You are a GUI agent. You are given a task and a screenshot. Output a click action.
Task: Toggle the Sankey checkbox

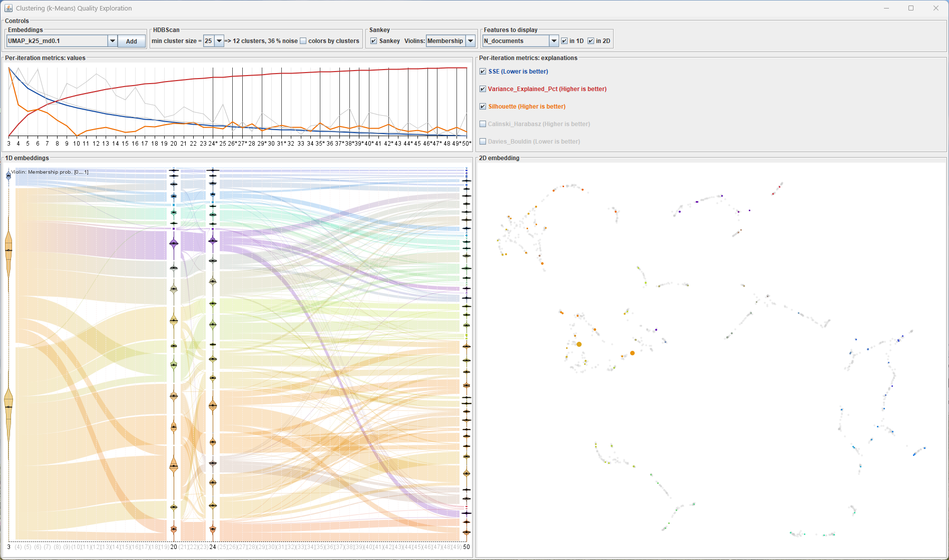tap(373, 41)
